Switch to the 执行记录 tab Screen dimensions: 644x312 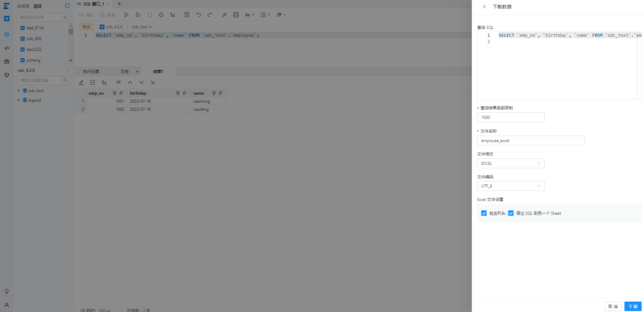pos(91,71)
